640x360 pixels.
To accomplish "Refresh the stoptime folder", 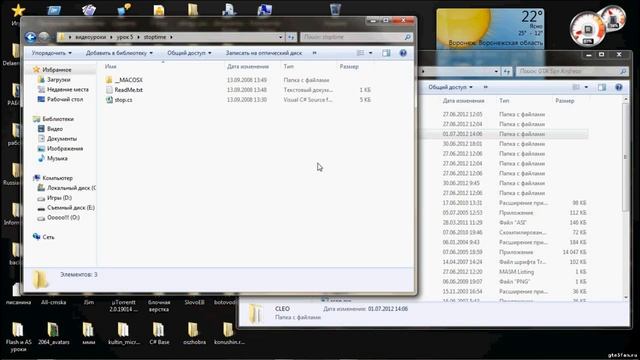I will pyautogui.click(x=291, y=37).
